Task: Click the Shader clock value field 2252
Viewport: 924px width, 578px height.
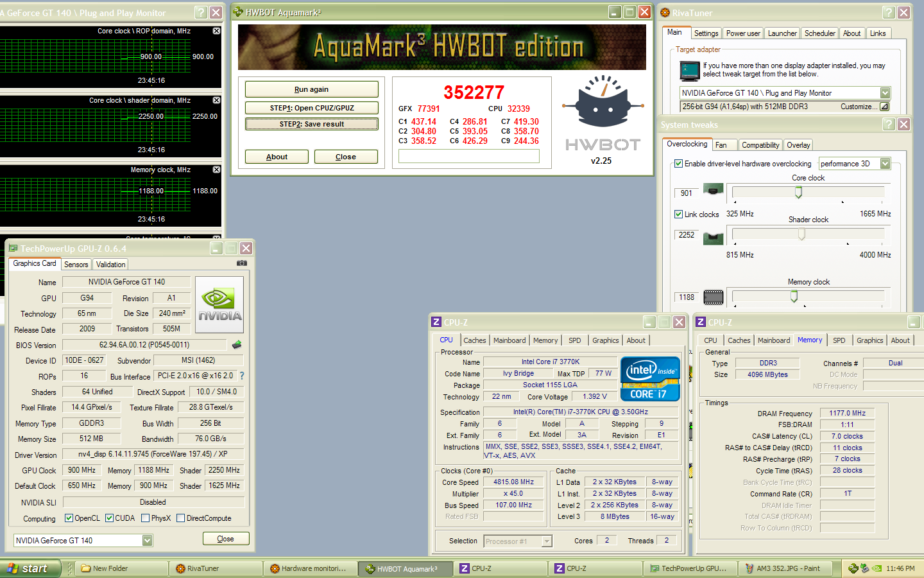Action: click(x=687, y=235)
